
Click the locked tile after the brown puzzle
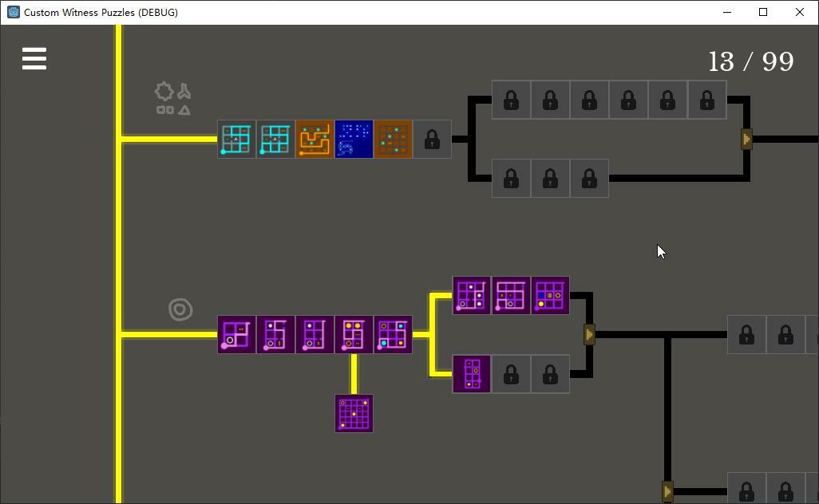[x=433, y=140]
